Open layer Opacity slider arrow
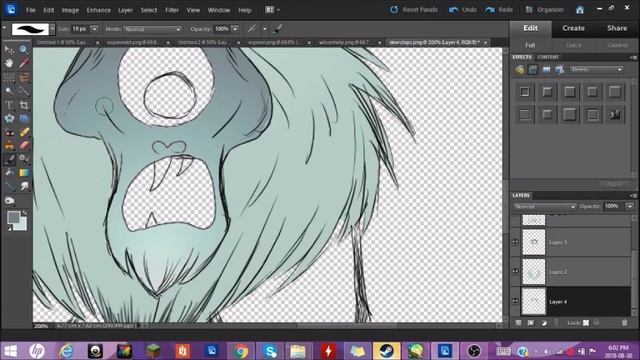 [x=630, y=207]
